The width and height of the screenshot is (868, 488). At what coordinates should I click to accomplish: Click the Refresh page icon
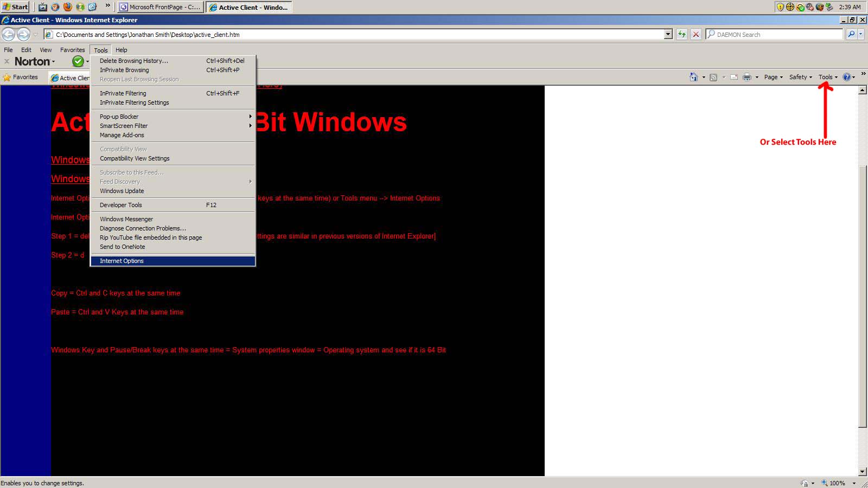pos(681,34)
